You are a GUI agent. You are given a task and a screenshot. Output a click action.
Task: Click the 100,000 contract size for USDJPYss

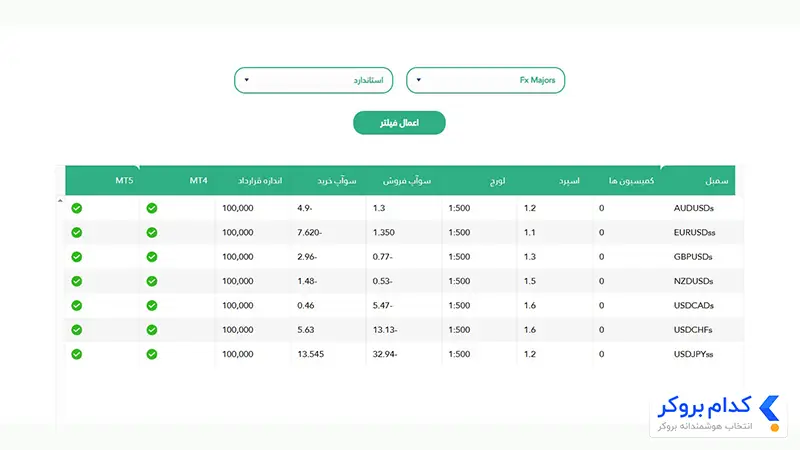(x=238, y=354)
